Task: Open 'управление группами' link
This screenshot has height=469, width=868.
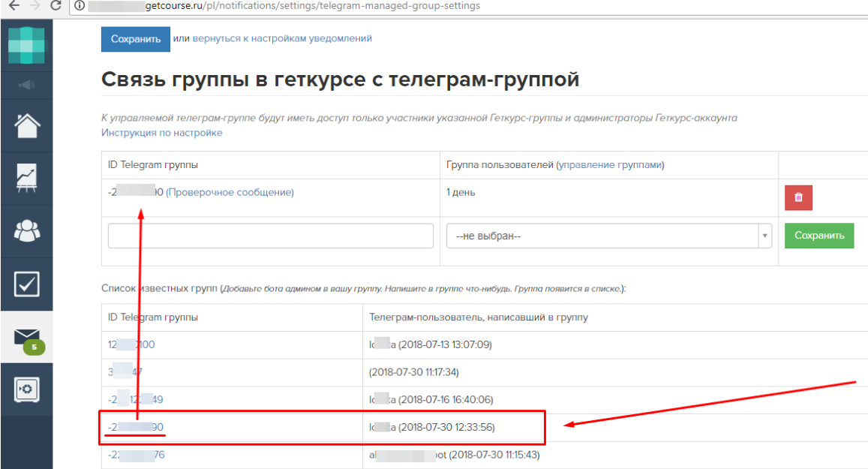Action: (x=611, y=165)
